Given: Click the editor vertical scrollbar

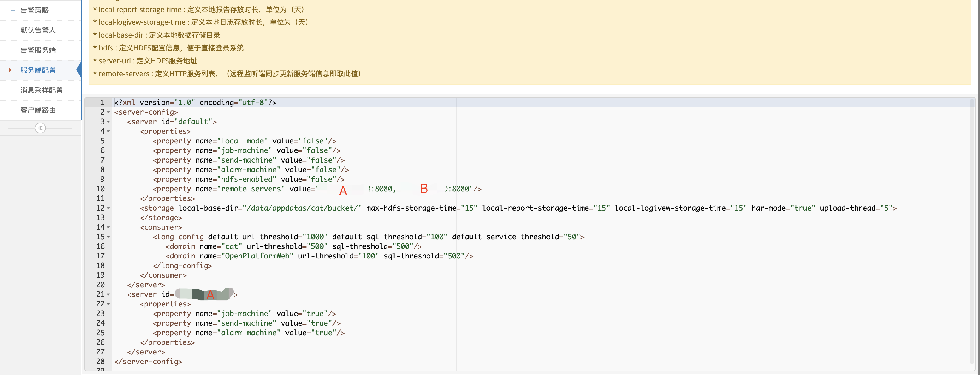Looking at the screenshot, I should click(x=972, y=228).
